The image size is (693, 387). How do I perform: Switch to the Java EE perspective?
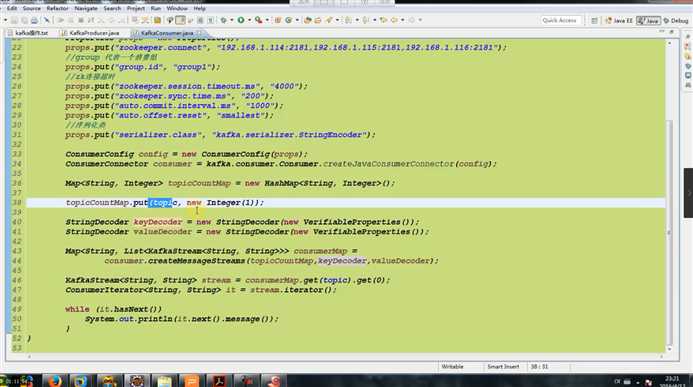pos(620,21)
